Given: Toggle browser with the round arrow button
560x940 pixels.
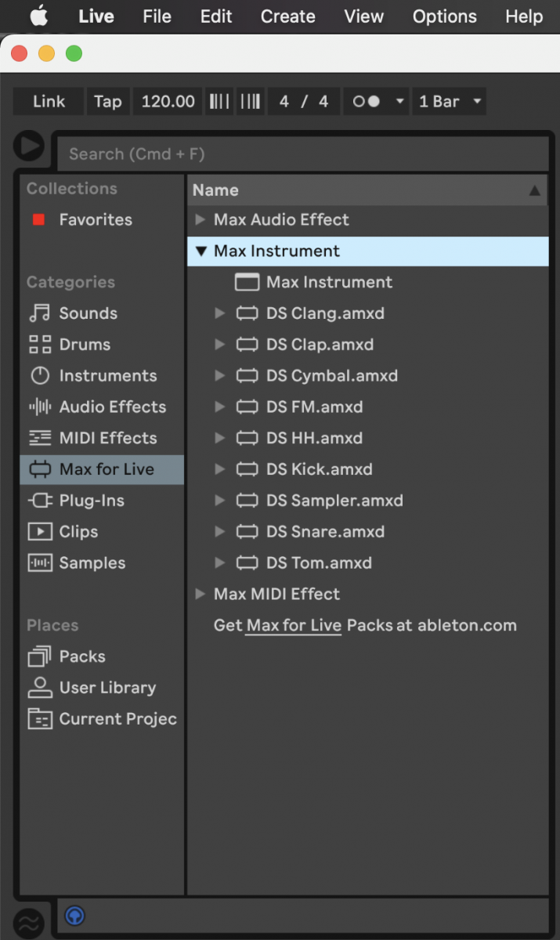Looking at the screenshot, I should pos(30,146).
